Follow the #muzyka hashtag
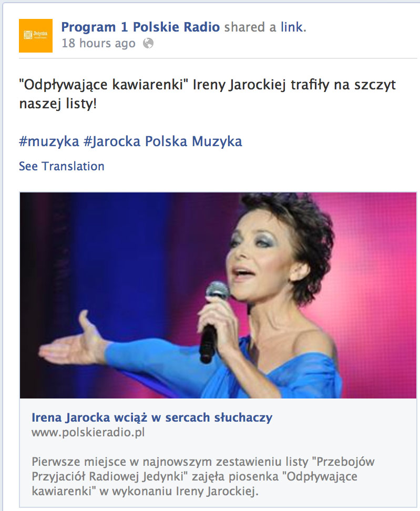 pos(49,141)
